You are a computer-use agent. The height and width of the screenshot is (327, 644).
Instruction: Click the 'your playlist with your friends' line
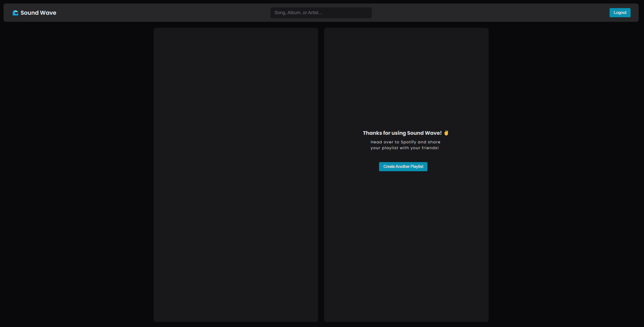point(404,148)
